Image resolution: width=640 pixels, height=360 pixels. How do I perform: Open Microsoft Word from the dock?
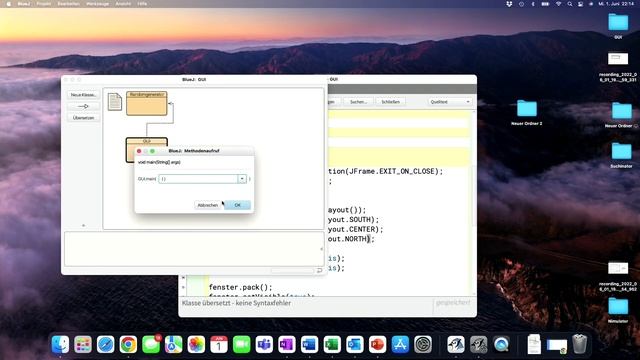pyautogui.click(x=309, y=344)
